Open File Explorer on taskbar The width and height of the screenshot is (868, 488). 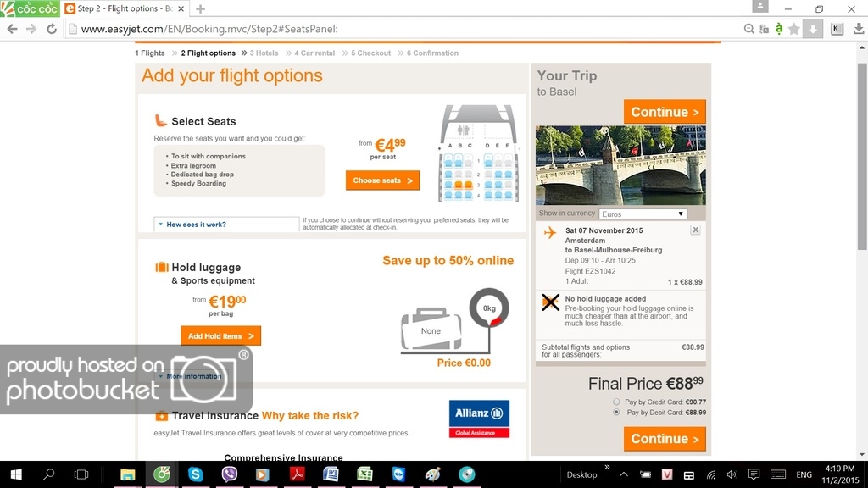click(x=128, y=474)
